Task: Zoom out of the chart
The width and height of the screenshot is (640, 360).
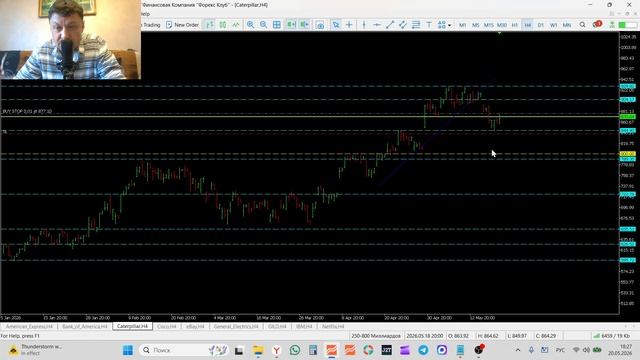Action: (264, 25)
